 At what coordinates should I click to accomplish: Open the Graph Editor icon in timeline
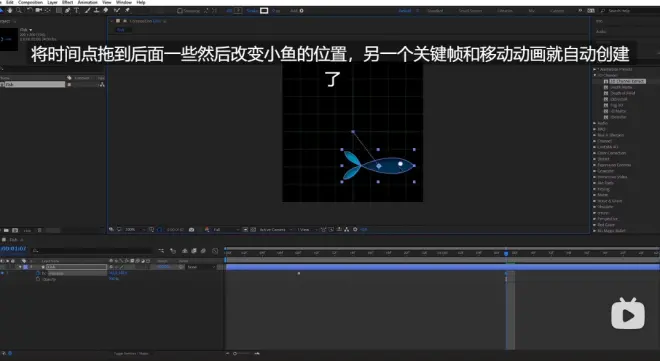point(215,251)
